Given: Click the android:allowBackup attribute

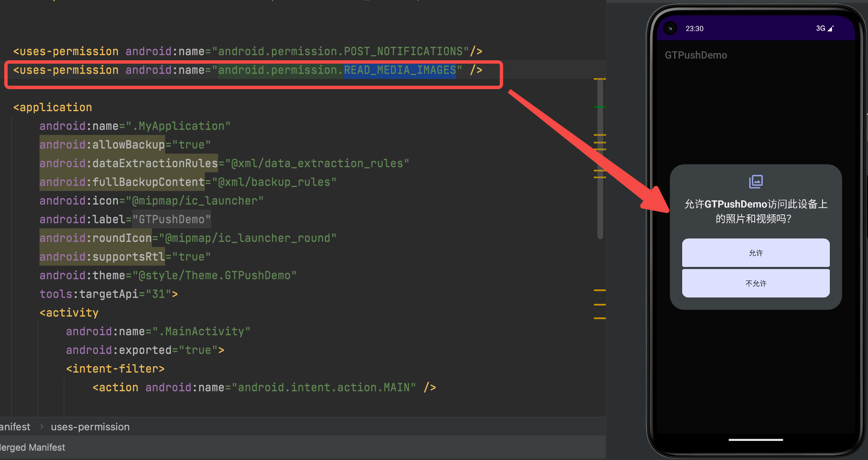Looking at the screenshot, I should (102, 145).
